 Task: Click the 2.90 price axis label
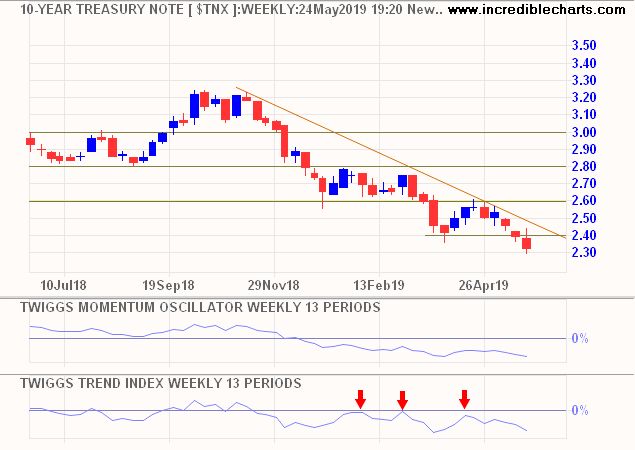pyautogui.click(x=584, y=149)
